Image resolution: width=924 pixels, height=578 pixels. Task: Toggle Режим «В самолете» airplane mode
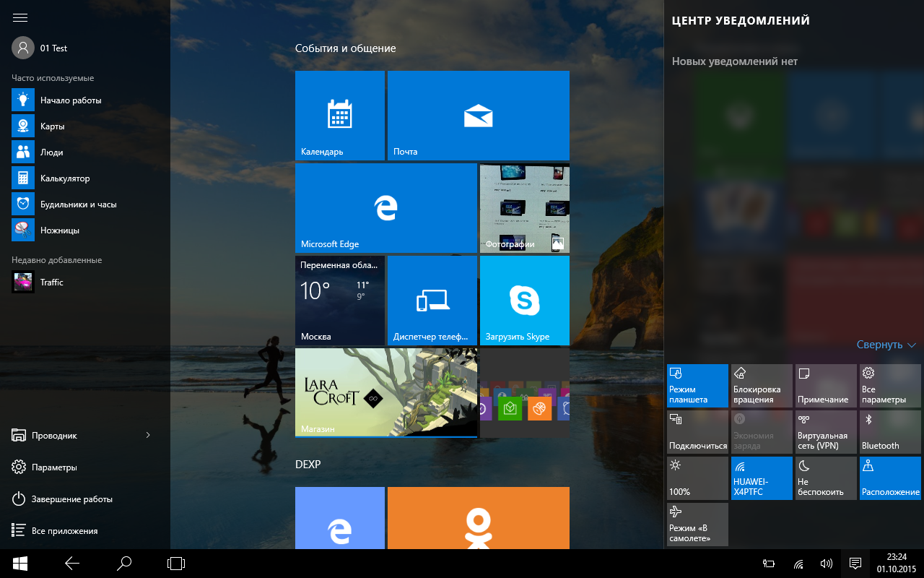click(697, 525)
